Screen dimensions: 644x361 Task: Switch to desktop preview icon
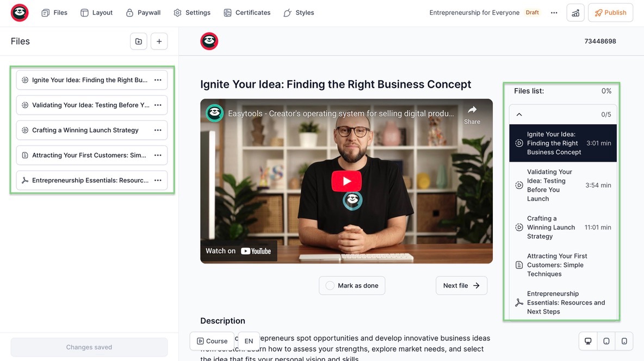click(x=588, y=341)
